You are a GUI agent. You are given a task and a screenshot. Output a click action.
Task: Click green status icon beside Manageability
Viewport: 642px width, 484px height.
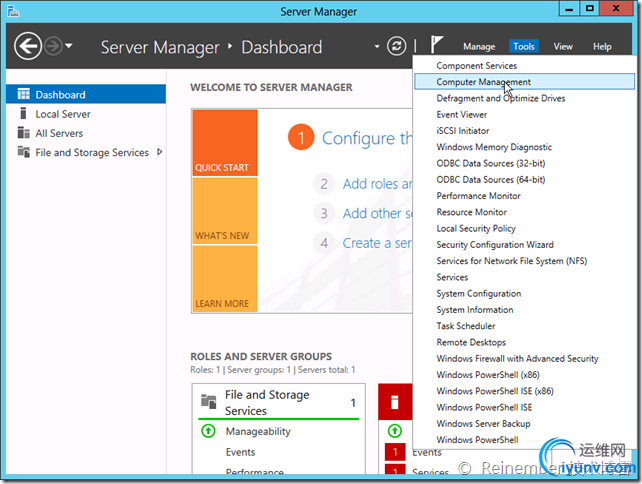point(208,431)
